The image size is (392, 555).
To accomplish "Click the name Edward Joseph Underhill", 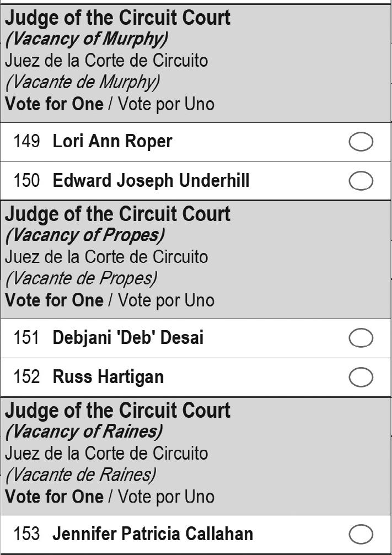I will tap(151, 181).
